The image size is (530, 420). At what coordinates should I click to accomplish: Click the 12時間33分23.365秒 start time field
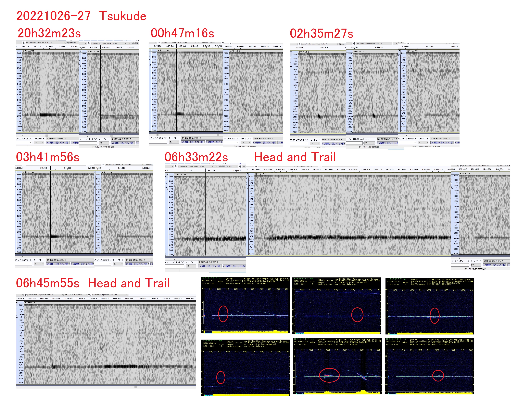click(x=210, y=266)
